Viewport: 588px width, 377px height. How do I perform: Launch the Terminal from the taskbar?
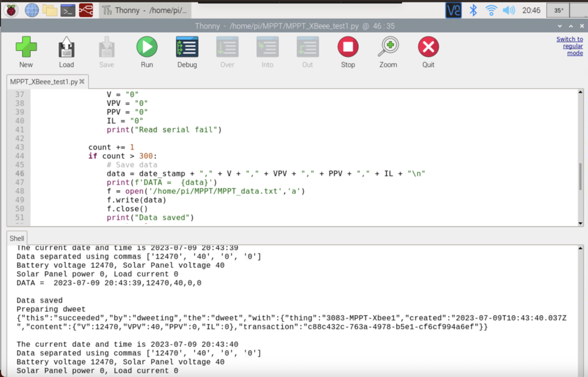coord(67,10)
